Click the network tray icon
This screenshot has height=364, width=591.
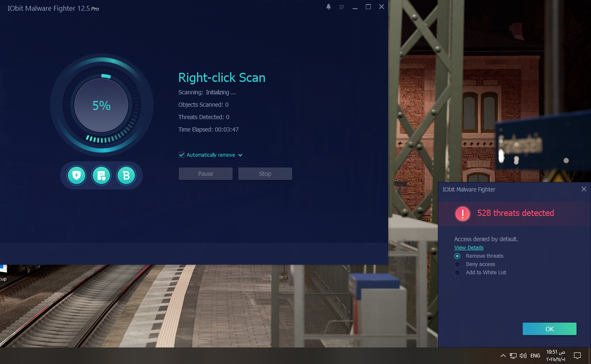click(513, 356)
